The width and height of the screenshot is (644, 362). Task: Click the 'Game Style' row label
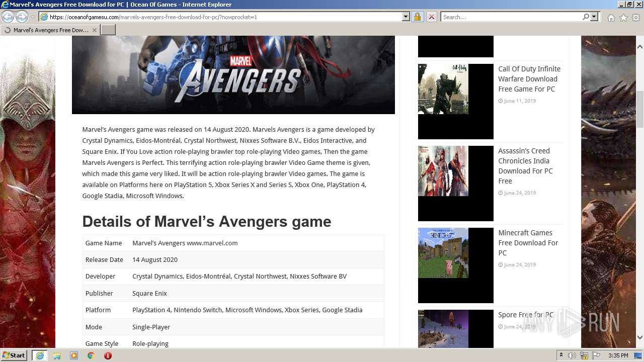[x=102, y=343]
